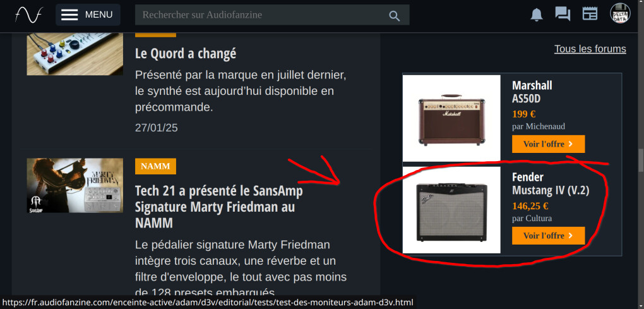
Task: Open the Tech 21 SansAmp Marty Friedman article
Action: tap(219, 207)
